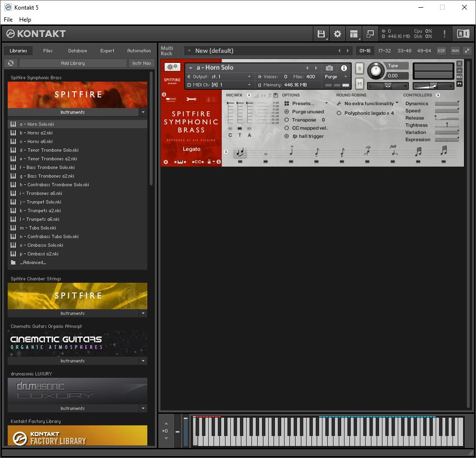476x458 pixels.
Task: Click the wrench icon above the Spitfire Symphonic Brass title
Action: (191, 99)
